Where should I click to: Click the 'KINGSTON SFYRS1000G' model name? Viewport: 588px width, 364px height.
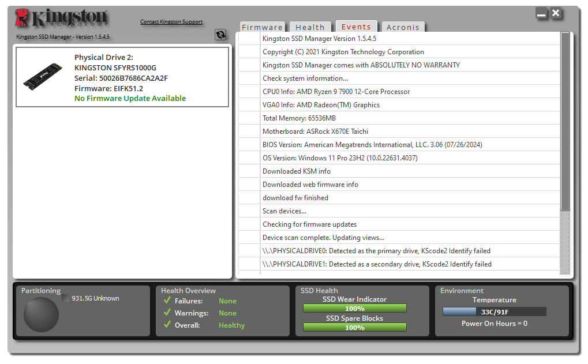[x=115, y=68]
